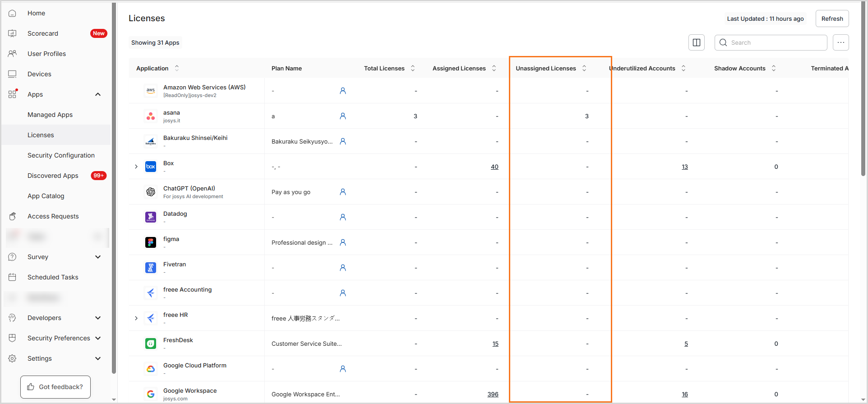
Task: Expand the freee HR application row
Action: [x=136, y=318]
